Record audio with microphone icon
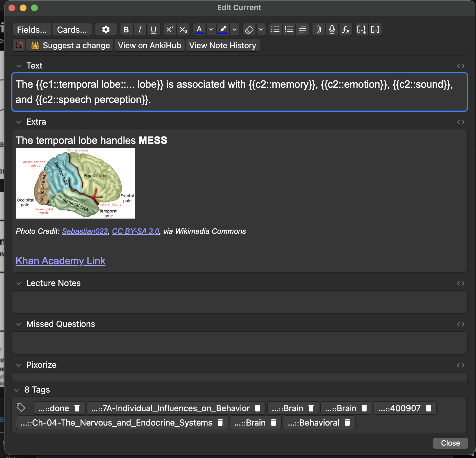 click(332, 30)
